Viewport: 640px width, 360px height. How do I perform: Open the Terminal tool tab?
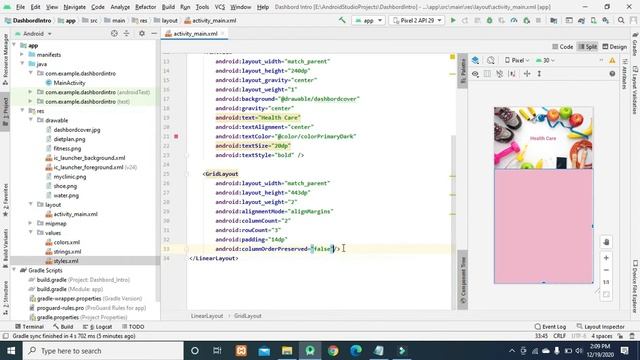coord(29,327)
